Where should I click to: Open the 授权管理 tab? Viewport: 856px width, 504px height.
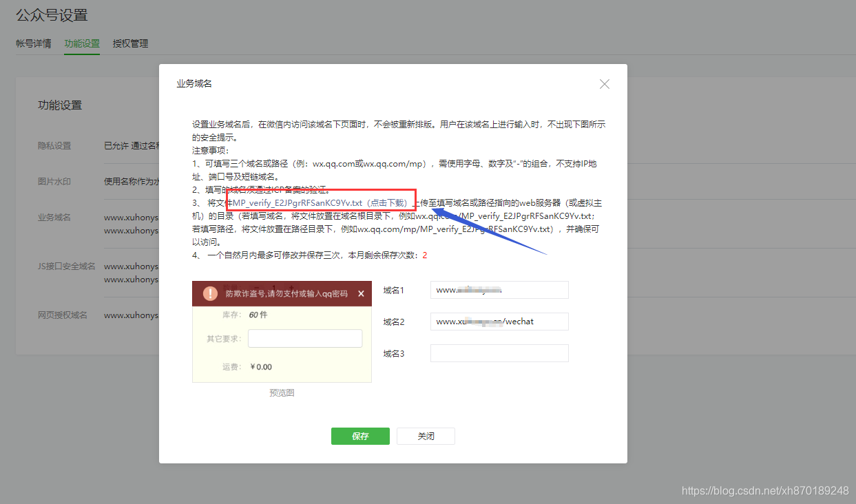point(130,43)
